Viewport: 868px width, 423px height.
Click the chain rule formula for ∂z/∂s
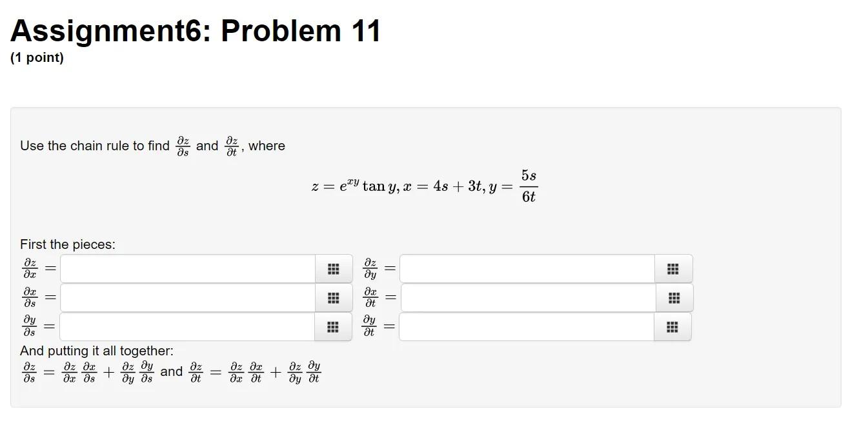(x=84, y=371)
